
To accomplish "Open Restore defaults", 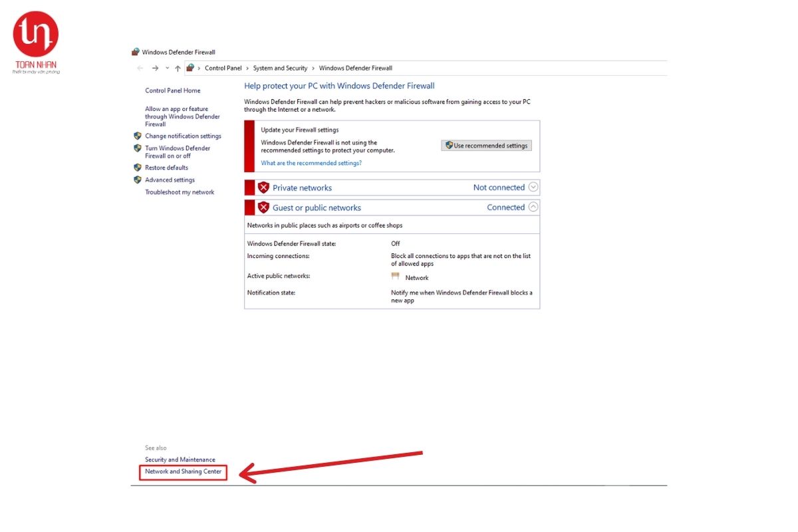I will coord(167,168).
